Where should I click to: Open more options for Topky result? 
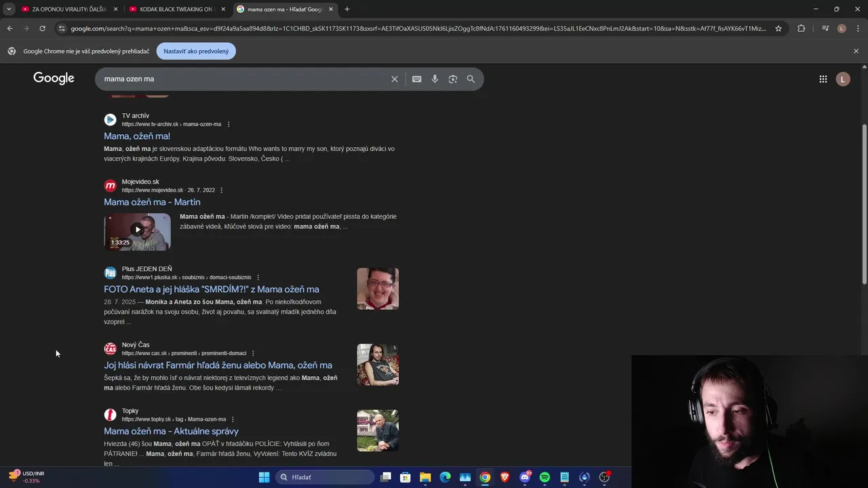pos(233,420)
